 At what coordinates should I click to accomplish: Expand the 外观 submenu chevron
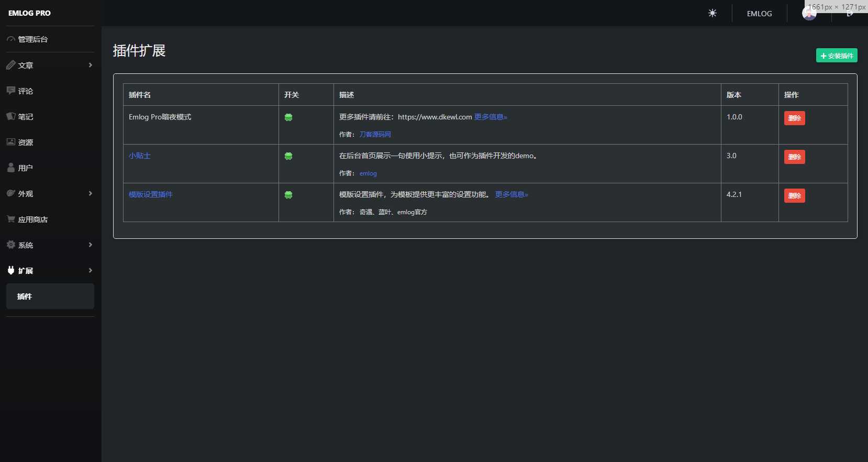click(x=90, y=193)
